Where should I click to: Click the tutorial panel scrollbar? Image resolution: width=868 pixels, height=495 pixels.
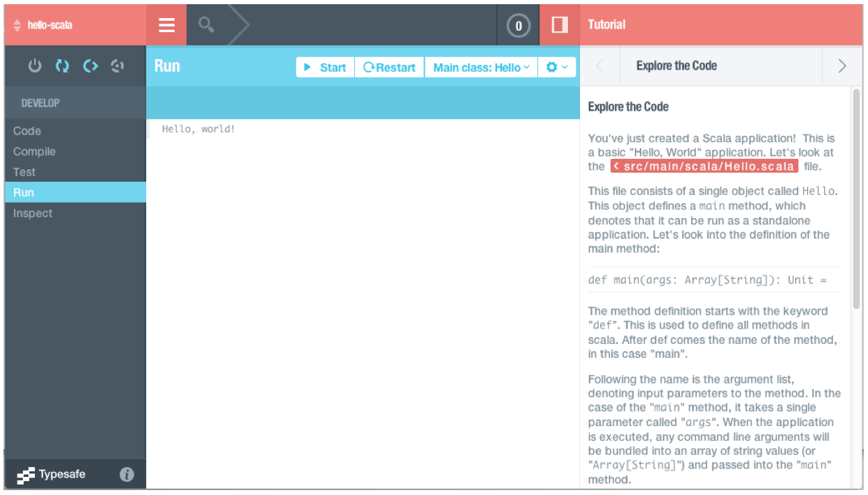856,198
